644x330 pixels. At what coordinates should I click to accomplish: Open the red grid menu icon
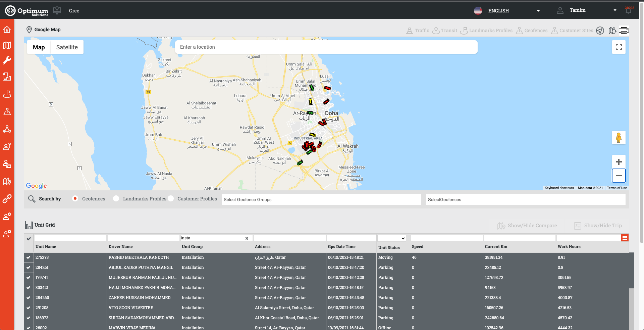[625, 238]
